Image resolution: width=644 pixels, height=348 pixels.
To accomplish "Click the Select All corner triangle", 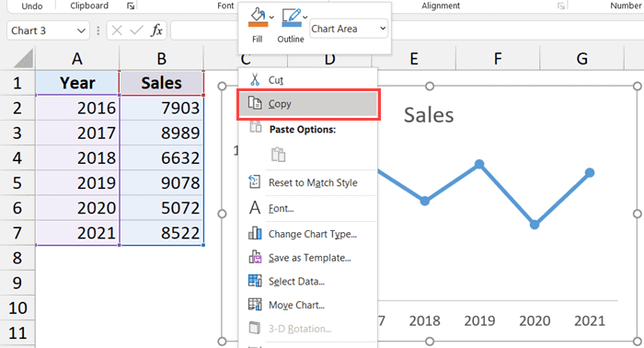I will pyautogui.click(x=23, y=58).
